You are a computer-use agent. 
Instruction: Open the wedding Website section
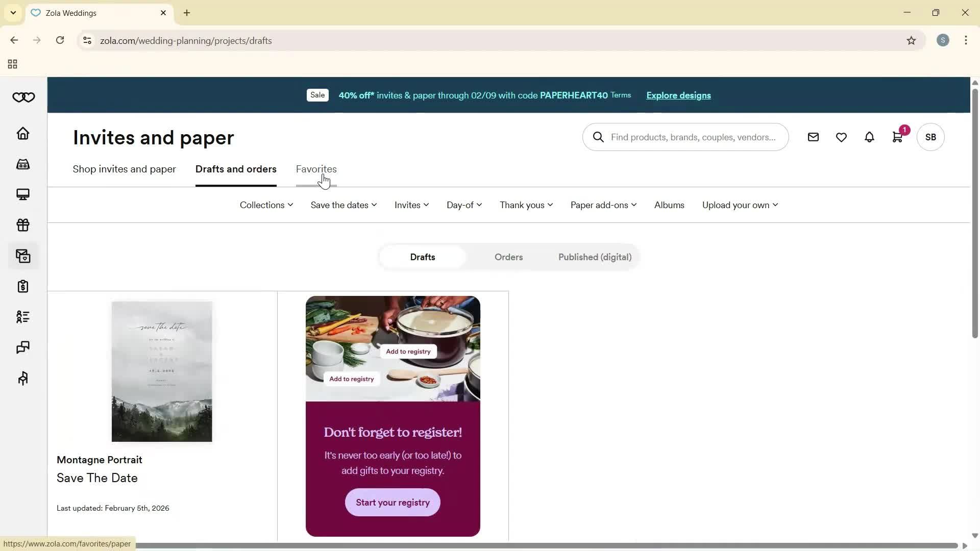tap(23, 194)
